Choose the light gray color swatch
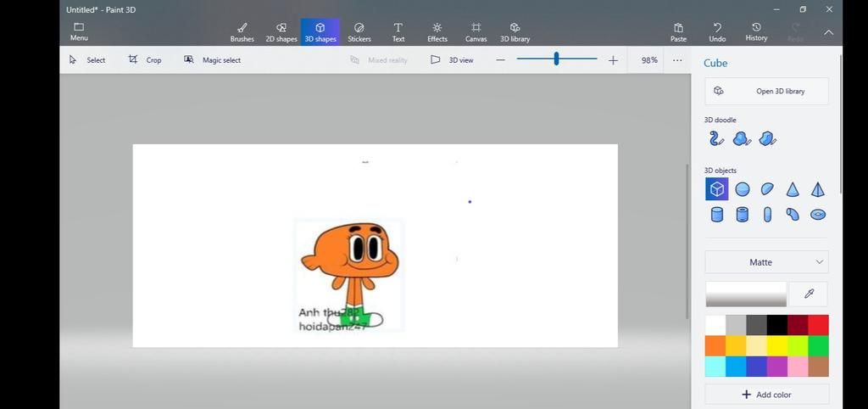 point(736,325)
